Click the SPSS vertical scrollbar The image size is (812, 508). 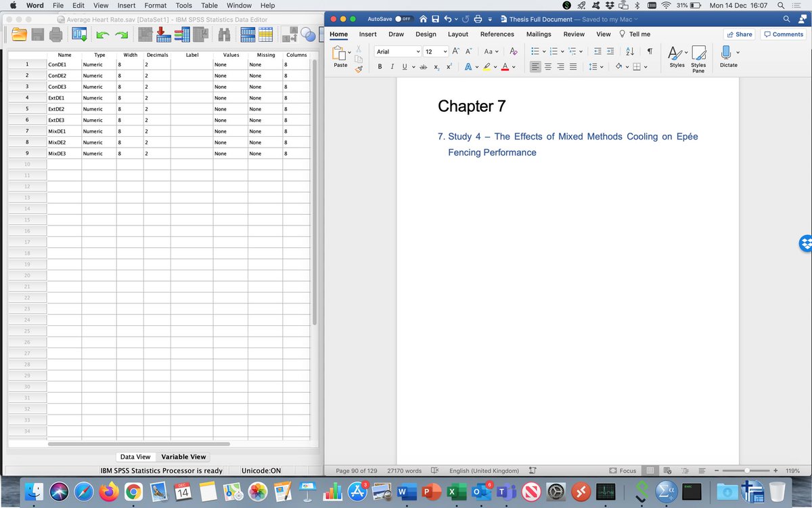pyautogui.click(x=314, y=193)
